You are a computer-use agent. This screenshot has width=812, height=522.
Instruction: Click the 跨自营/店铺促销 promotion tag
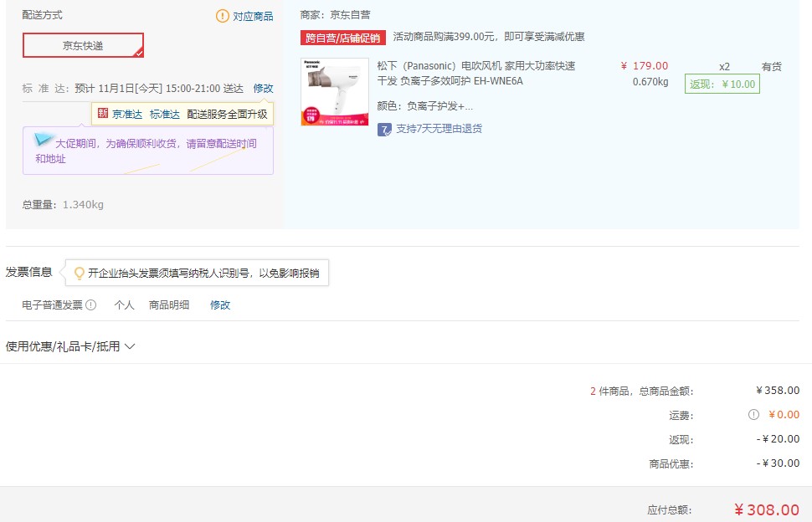click(x=343, y=38)
